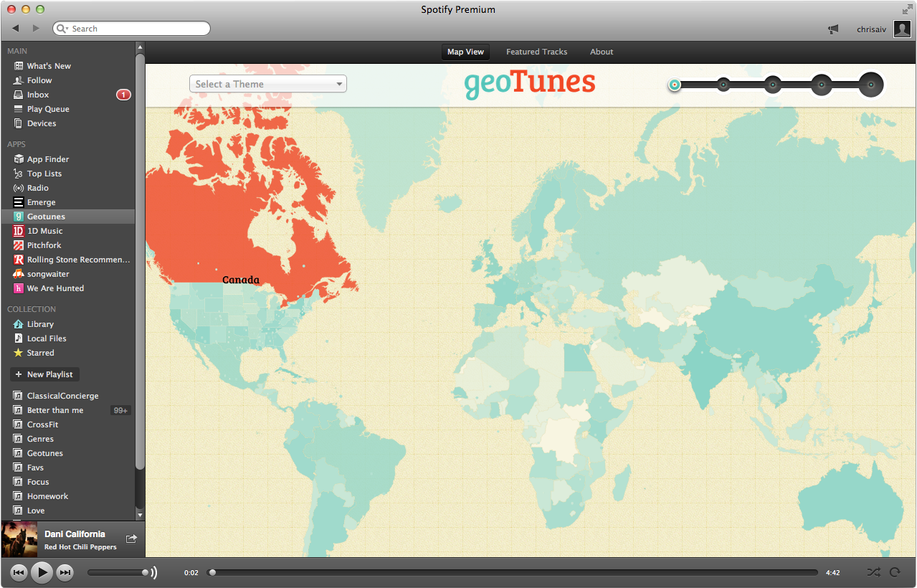Skip to next track
The height and width of the screenshot is (588, 917).
click(x=65, y=572)
